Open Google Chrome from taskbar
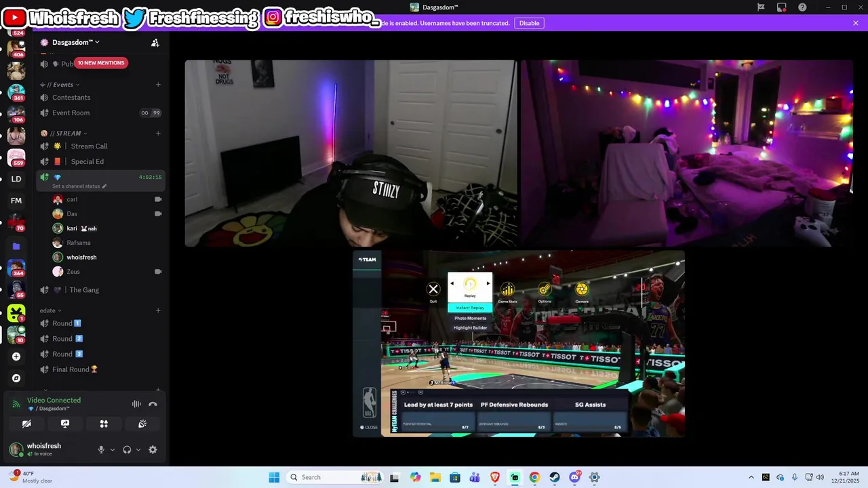Image resolution: width=868 pixels, height=488 pixels. coord(534,477)
